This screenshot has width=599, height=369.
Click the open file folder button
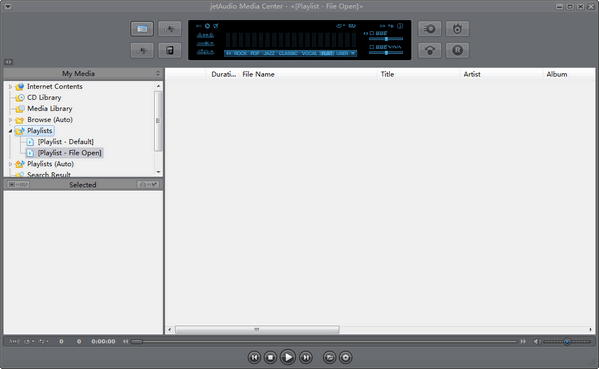point(329,358)
